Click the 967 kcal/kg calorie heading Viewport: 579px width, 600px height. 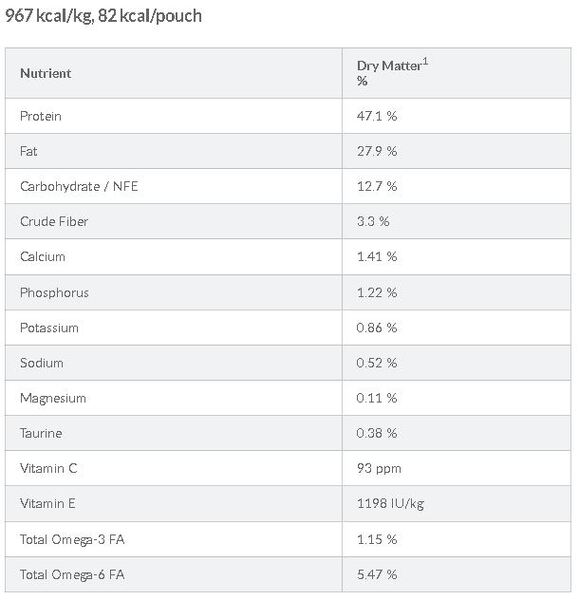pyautogui.click(x=103, y=16)
